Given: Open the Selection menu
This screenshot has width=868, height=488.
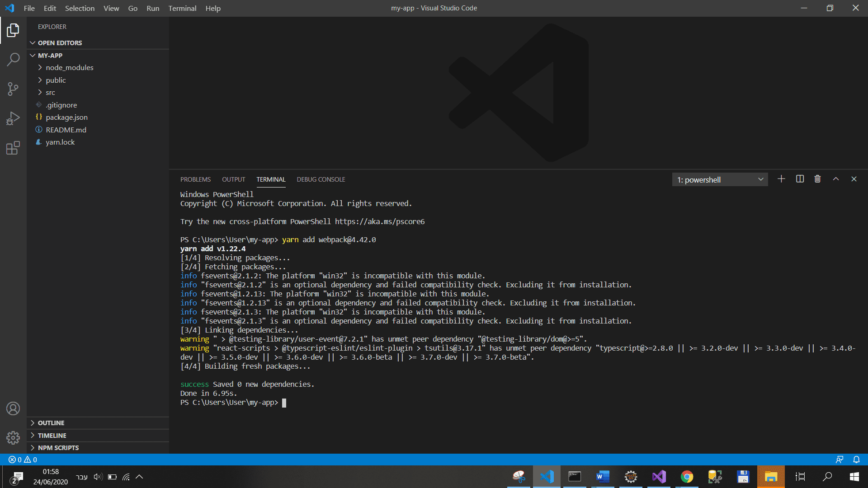Looking at the screenshot, I should (80, 8).
